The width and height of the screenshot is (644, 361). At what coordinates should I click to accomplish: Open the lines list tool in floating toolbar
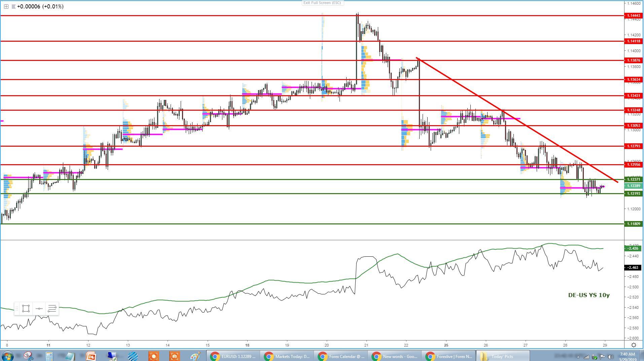pyautogui.click(x=52, y=309)
